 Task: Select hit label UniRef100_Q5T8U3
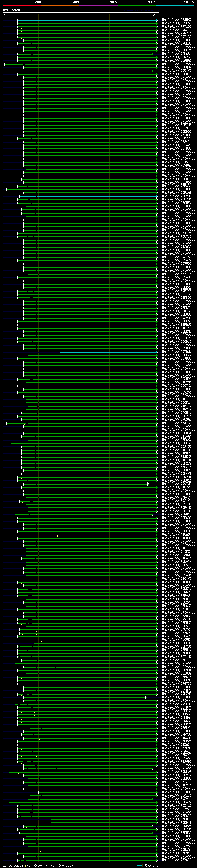point(176,135)
